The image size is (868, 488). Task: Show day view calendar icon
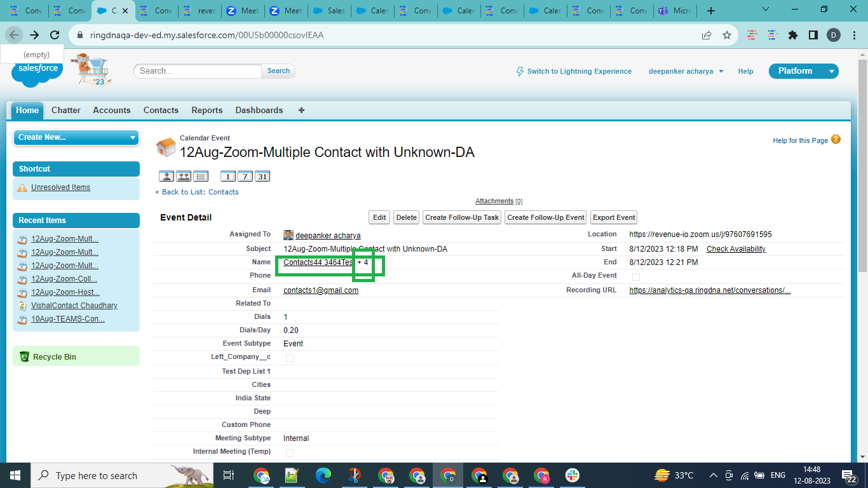click(x=228, y=177)
